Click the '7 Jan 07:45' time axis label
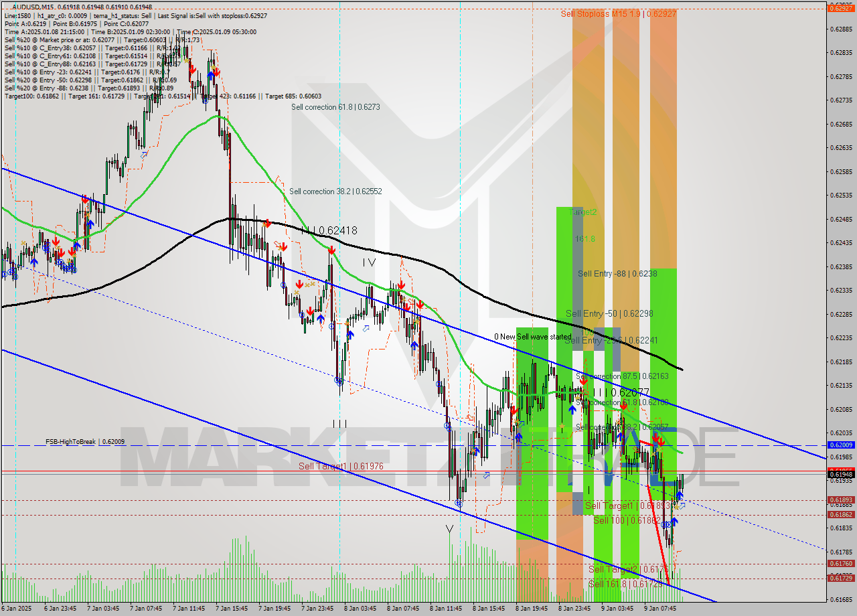857x616 pixels. pyautogui.click(x=145, y=609)
